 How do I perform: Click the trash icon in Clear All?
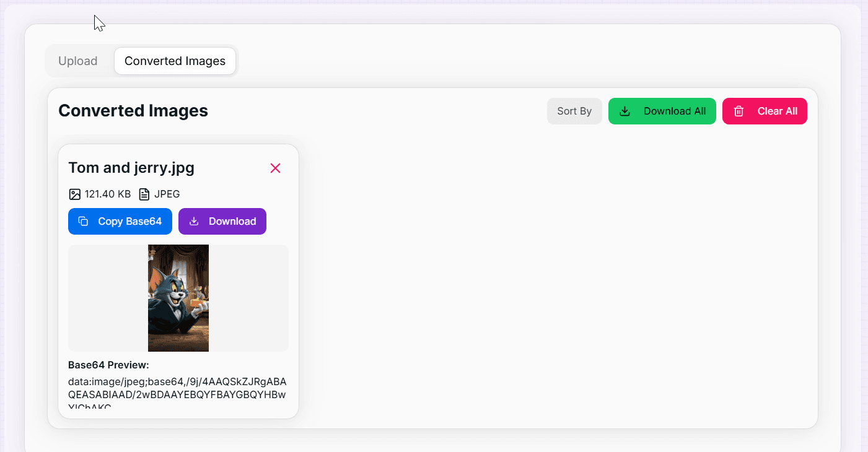coord(739,111)
